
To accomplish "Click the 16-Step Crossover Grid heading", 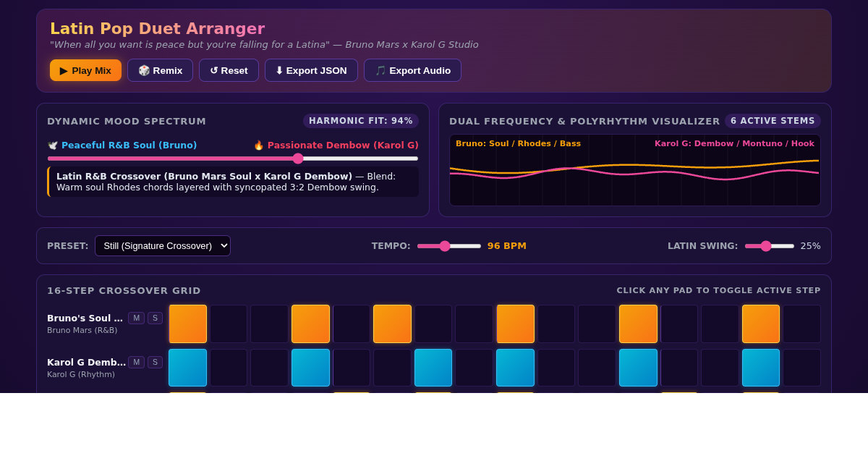I will 124,290.
